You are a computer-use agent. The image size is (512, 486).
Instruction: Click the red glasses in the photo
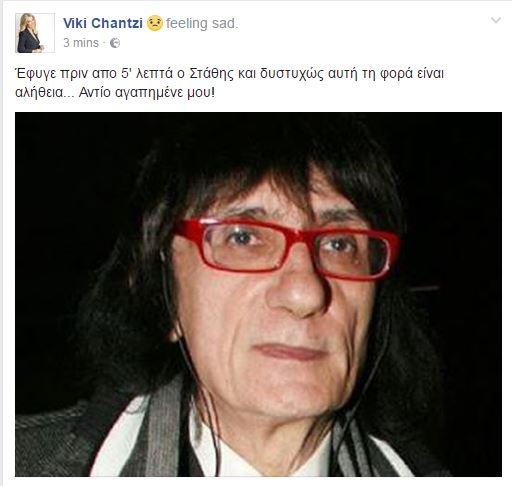287,248
